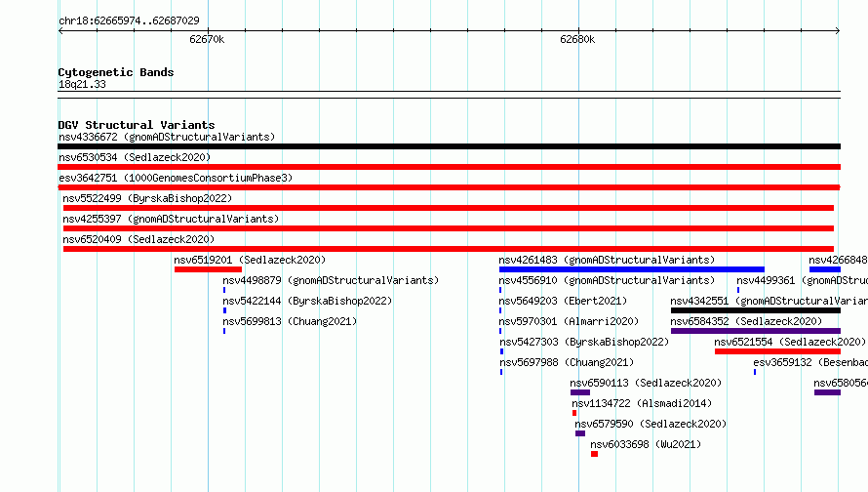Click the blue tick mark under nsv4499361

(x=738, y=290)
